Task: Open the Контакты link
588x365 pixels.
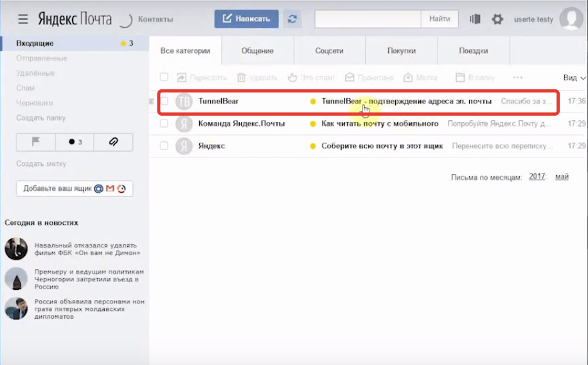Action: click(156, 19)
